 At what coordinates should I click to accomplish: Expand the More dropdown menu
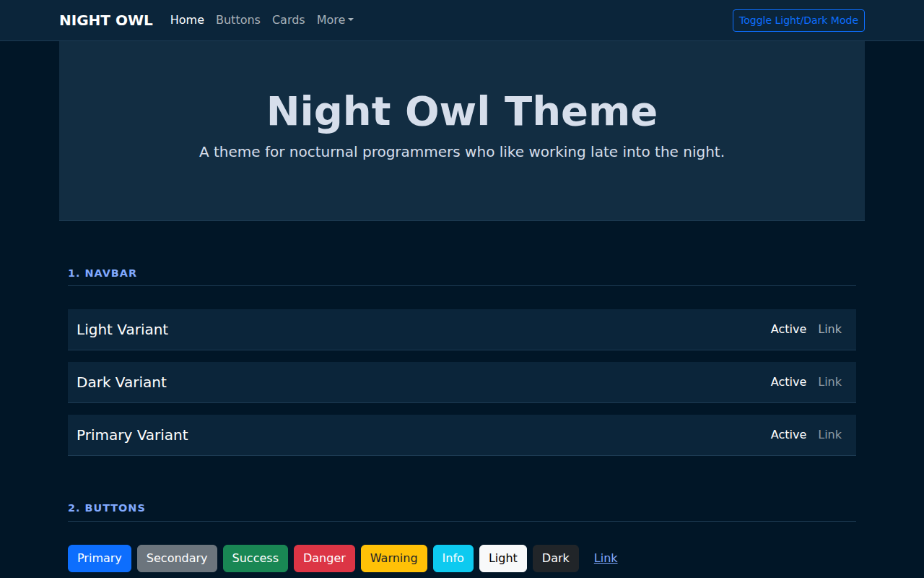point(335,20)
